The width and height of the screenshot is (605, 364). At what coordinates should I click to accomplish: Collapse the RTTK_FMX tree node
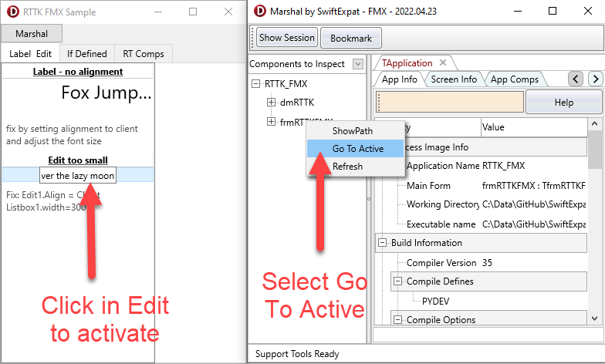pos(255,83)
